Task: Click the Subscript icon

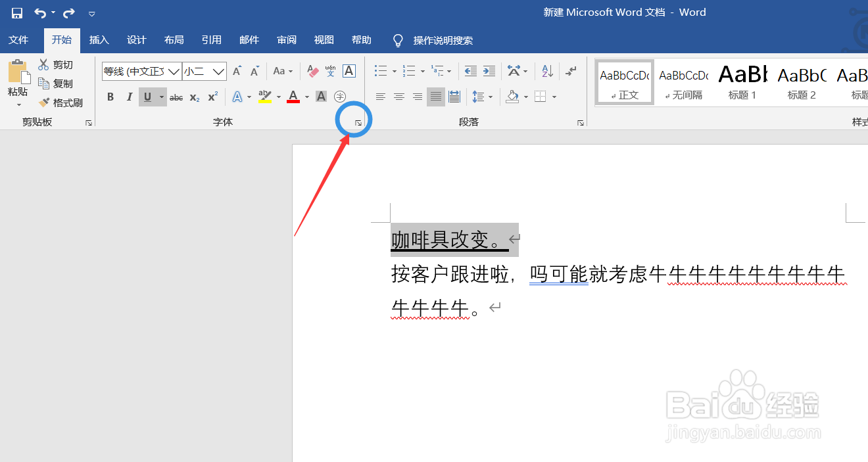Action: click(x=194, y=97)
